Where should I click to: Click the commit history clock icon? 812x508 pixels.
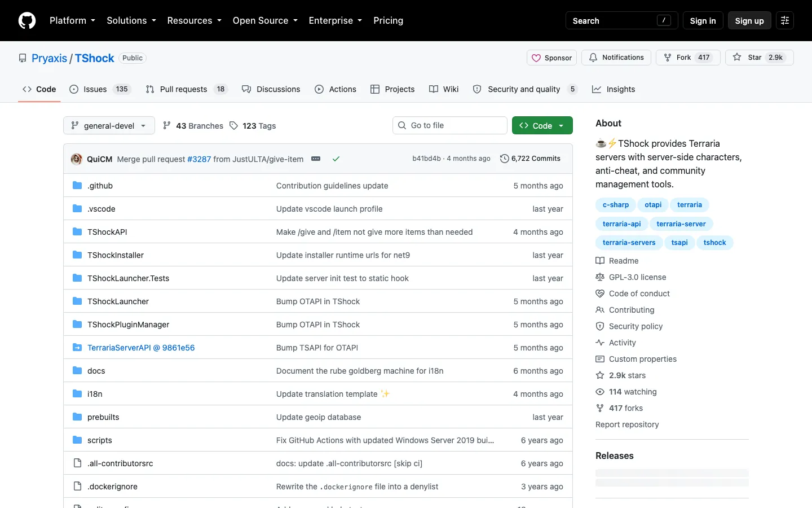click(x=505, y=159)
